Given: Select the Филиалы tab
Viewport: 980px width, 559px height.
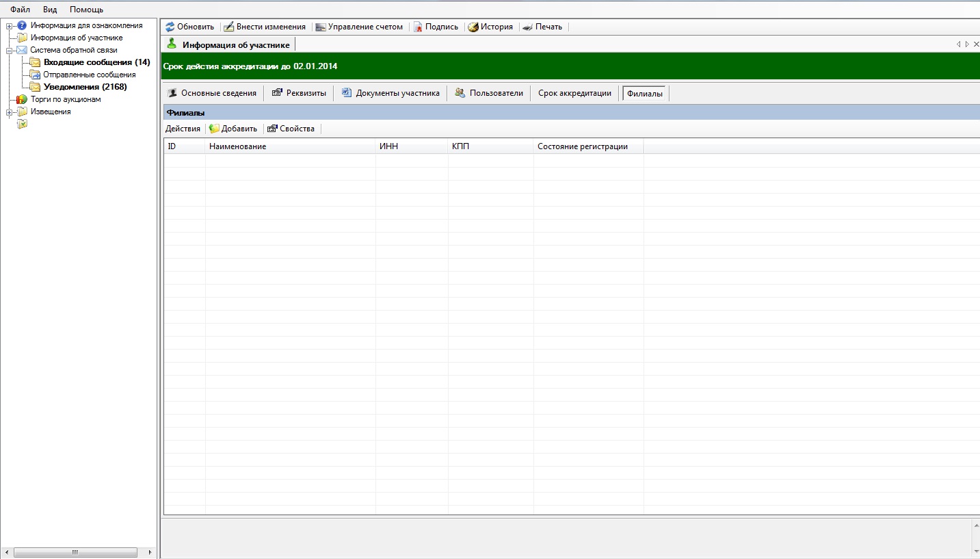Looking at the screenshot, I should click(x=645, y=94).
